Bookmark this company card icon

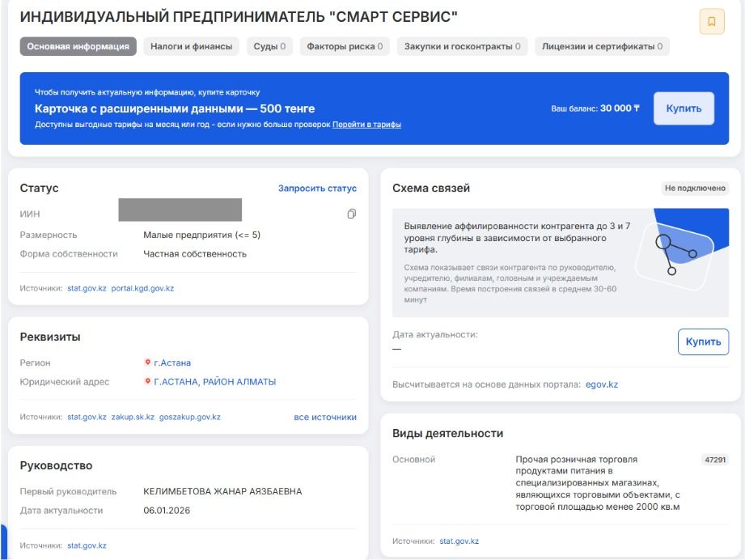tap(711, 21)
